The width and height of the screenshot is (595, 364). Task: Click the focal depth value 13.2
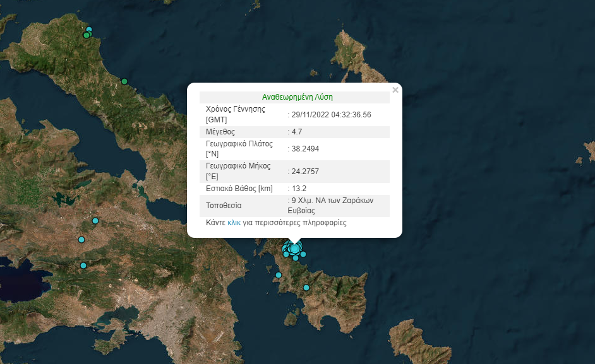coord(298,189)
